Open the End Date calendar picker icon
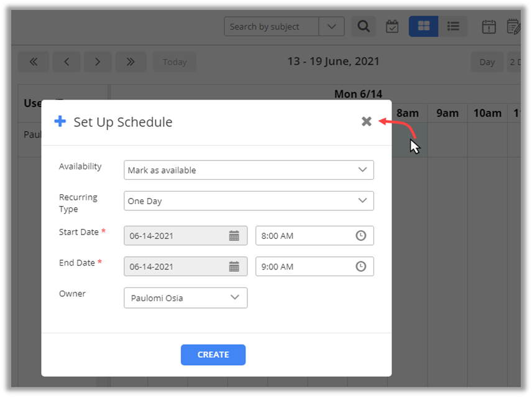 pyautogui.click(x=234, y=266)
